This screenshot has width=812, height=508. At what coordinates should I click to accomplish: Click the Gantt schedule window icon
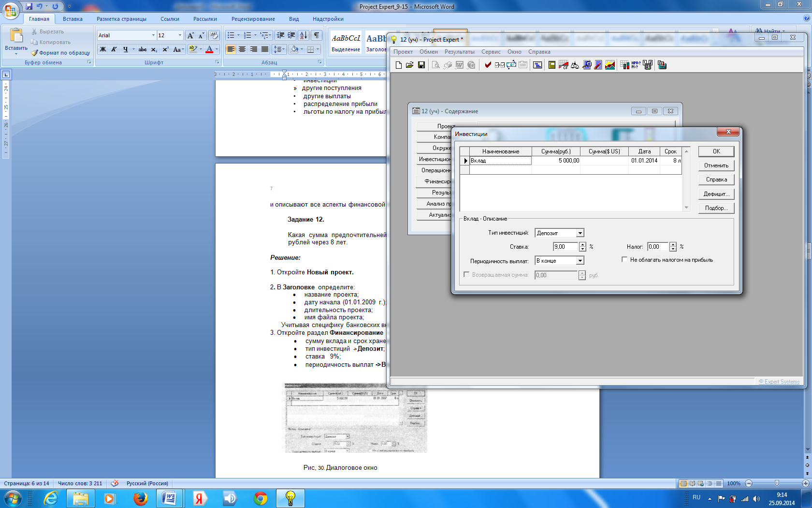coord(537,65)
